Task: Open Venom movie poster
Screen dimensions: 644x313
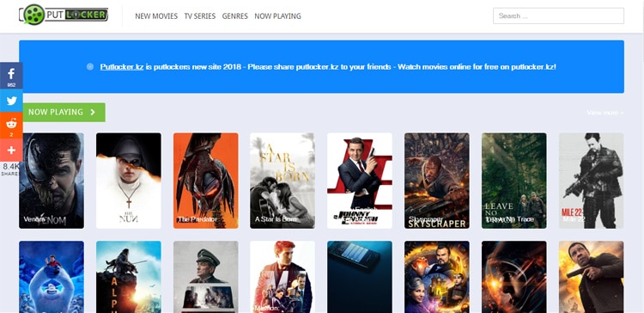Action: (x=52, y=181)
